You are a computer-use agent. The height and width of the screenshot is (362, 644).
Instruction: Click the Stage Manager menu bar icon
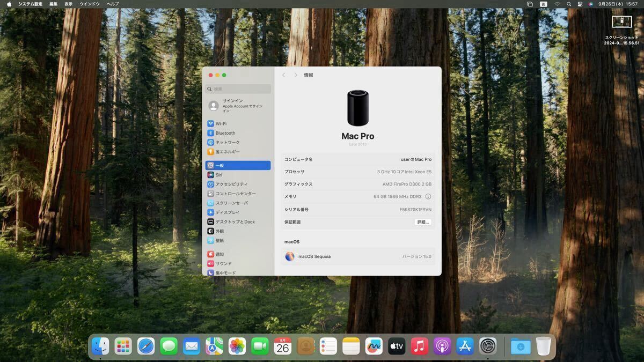point(530,4)
